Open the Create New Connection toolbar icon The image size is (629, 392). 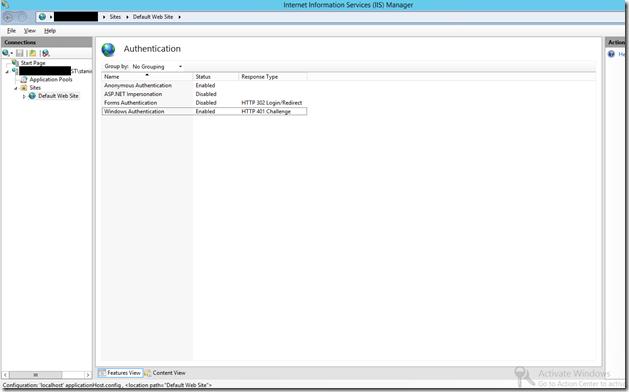tap(6, 53)
